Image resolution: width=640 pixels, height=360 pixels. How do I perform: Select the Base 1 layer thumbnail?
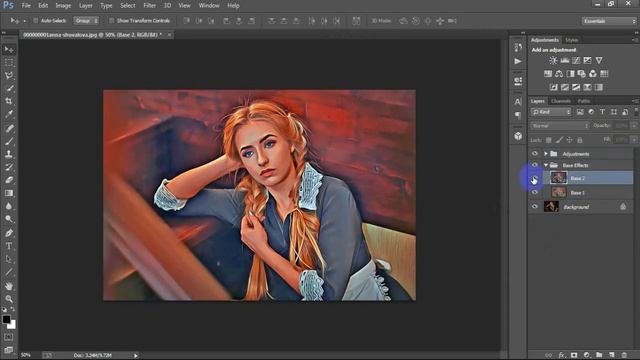tap(558, 192)
